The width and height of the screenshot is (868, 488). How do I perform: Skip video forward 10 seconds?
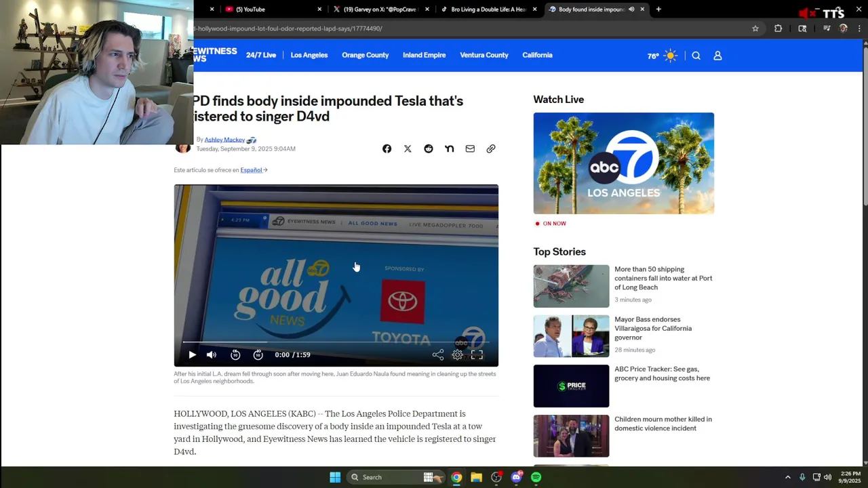click(x=258, y=354)
